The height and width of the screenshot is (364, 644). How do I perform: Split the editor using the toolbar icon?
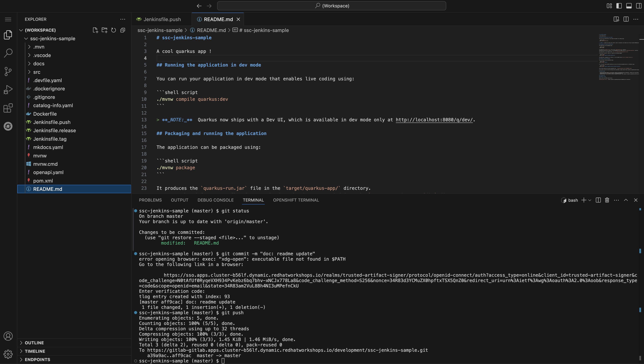click(626, 19)
